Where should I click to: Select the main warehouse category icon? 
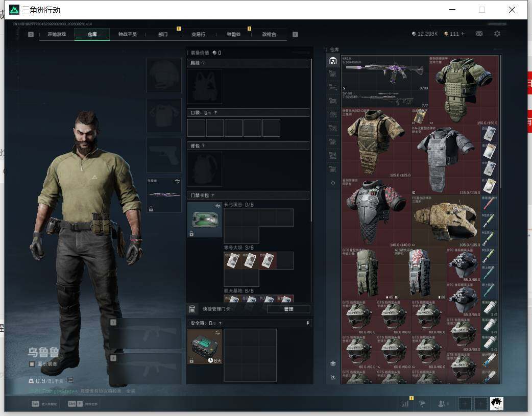click(x=333, y=61)
